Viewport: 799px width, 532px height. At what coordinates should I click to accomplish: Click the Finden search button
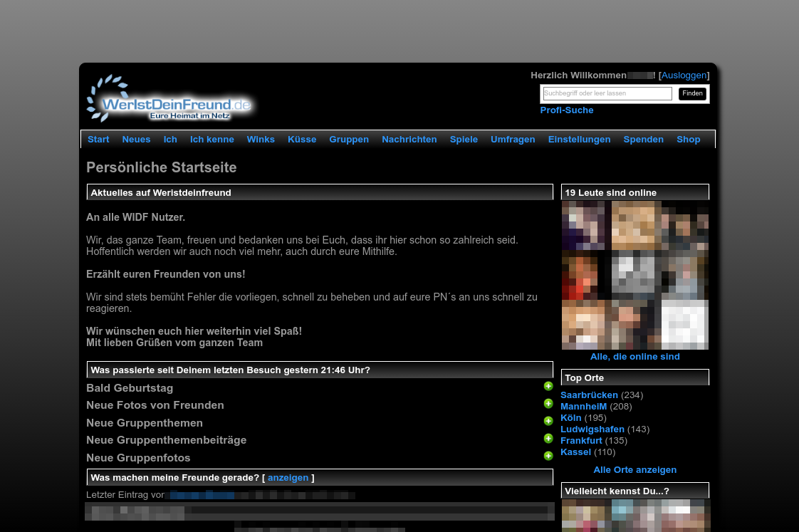click(x=692, y=93)
